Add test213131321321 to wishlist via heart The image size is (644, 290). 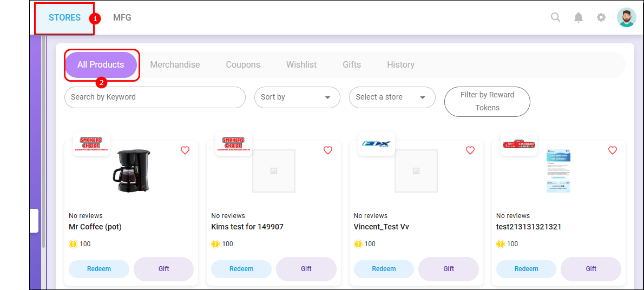click(612, 150)
